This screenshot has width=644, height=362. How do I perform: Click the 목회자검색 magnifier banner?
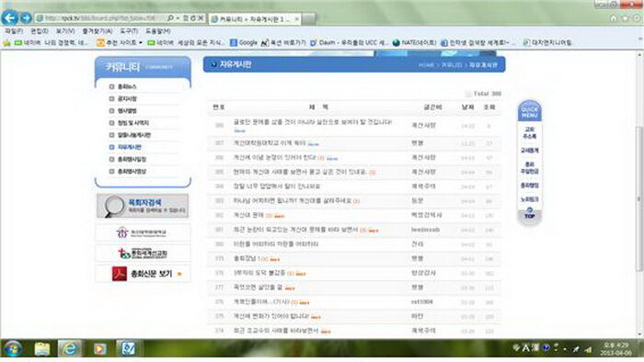[x=143, y=206]
